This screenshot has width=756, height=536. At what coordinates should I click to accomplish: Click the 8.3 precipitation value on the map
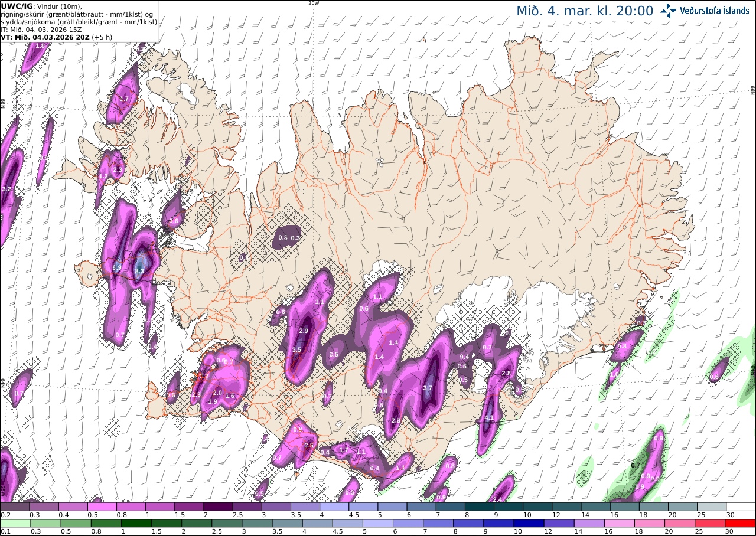(140, 271)
